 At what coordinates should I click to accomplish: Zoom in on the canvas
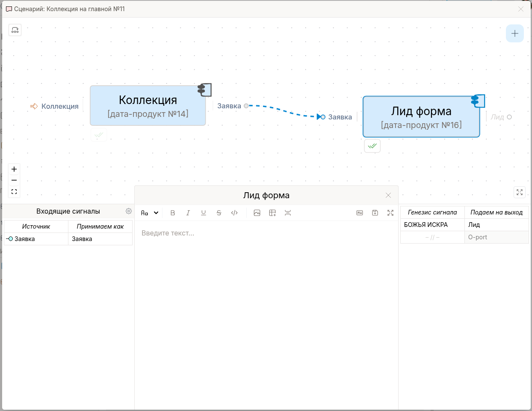click(x=14, y=169)
